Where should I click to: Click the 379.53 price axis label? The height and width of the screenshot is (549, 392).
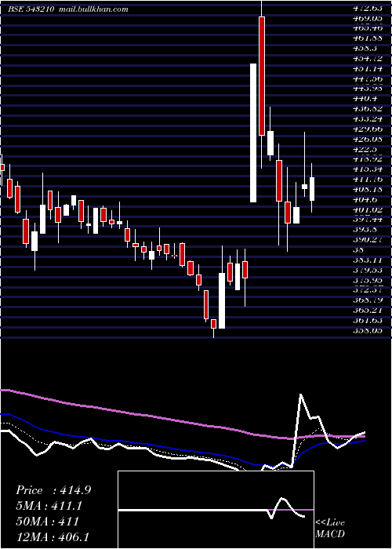pyautogui.click(x=367, y=271)
